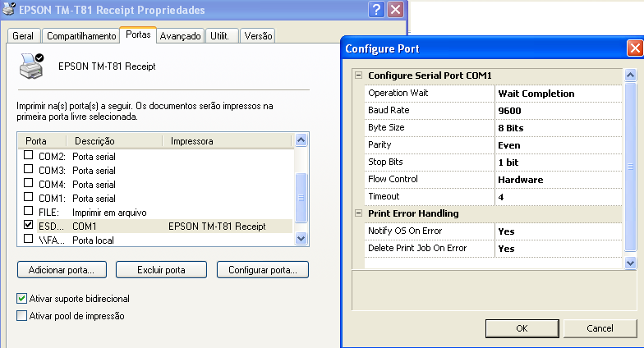
Task: Click Configure Port scrollbar thumb
Action: coord(631,167)
